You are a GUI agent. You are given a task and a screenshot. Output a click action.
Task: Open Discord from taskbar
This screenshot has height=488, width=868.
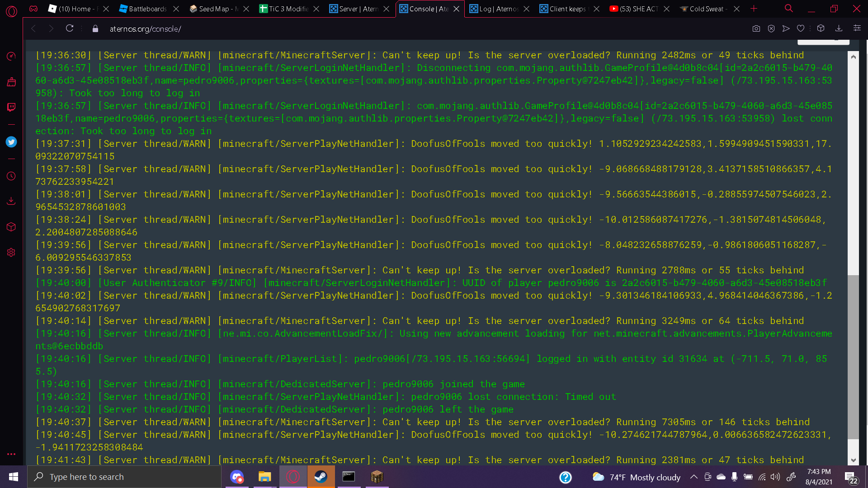tap(237, 477)
